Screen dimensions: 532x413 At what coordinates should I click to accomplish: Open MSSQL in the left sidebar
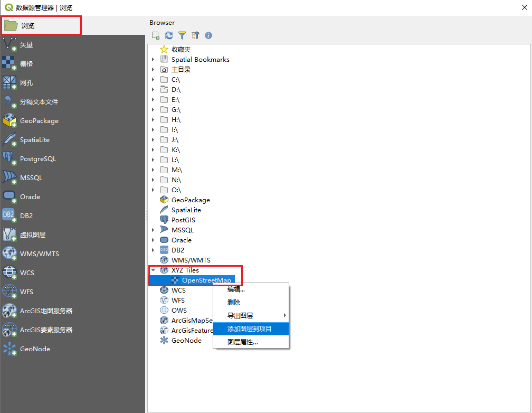click(73, 177)
